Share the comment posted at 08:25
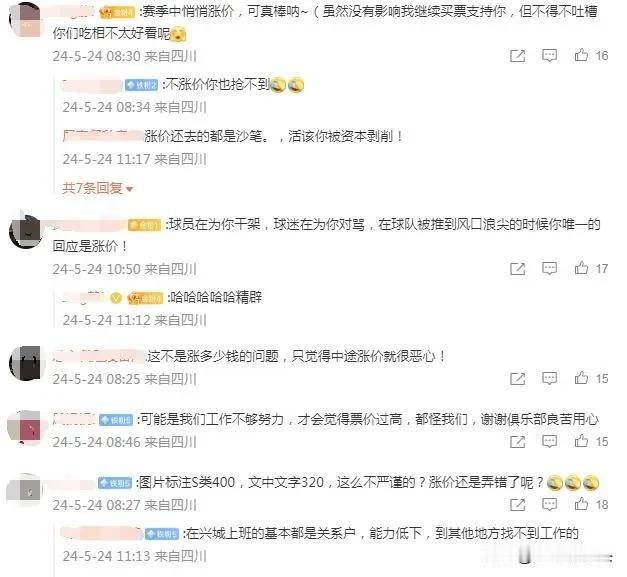627x577 pixels. point(518,378)
